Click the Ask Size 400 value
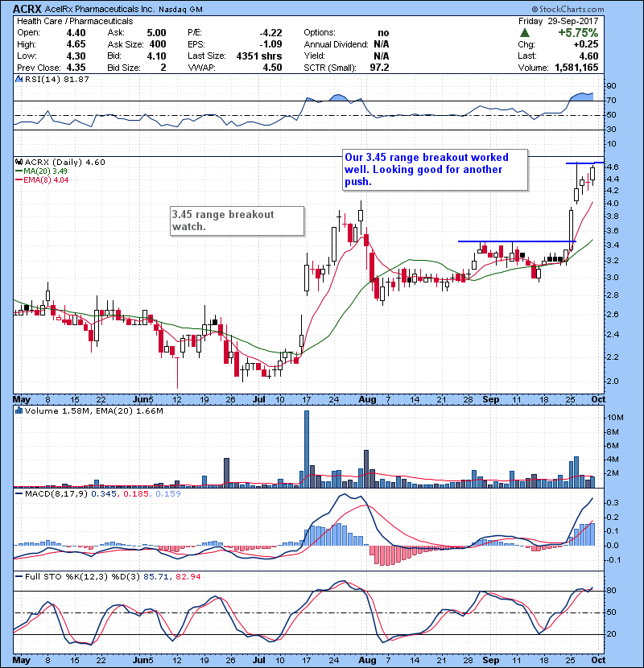 (x=158, y=44)
